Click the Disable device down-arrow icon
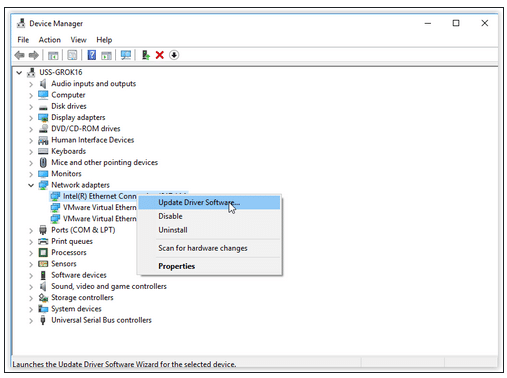The width and height of the screenshot is (507, 378). (x=174, y=55)
